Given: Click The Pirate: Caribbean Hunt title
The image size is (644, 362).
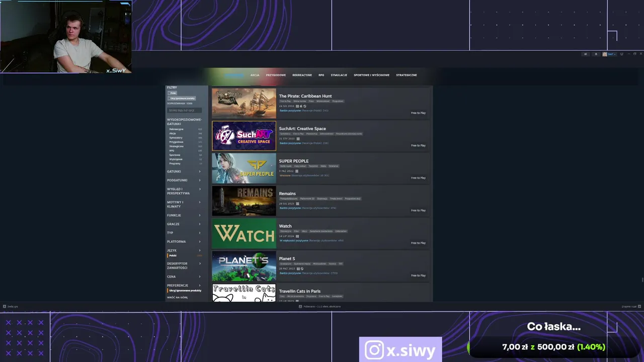Looking at the screenshot, I should [x=305, y=96].
